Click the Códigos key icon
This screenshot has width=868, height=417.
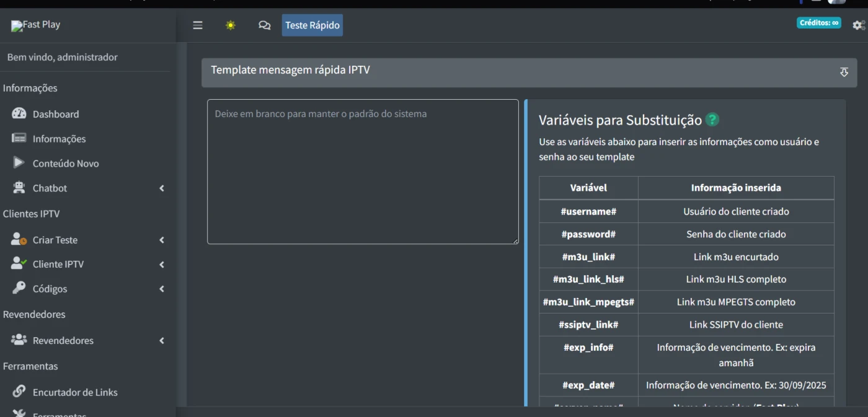[19, 288]
